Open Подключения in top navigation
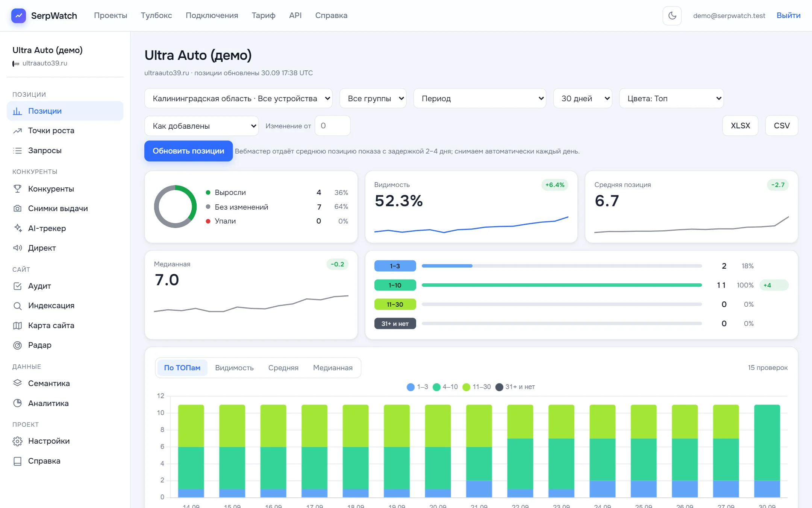The width and height of the screenshot is (812, 508). click(x=212, y=15)
